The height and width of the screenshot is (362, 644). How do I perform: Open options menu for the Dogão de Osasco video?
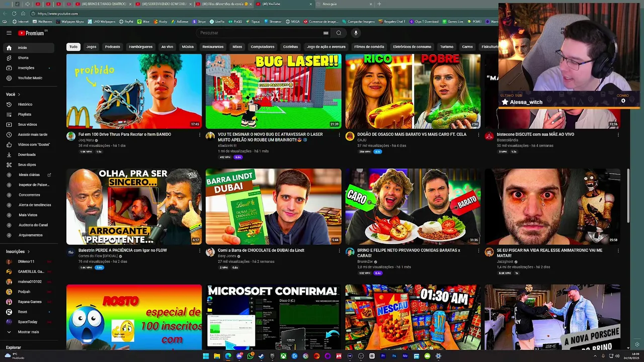point(478,135)
